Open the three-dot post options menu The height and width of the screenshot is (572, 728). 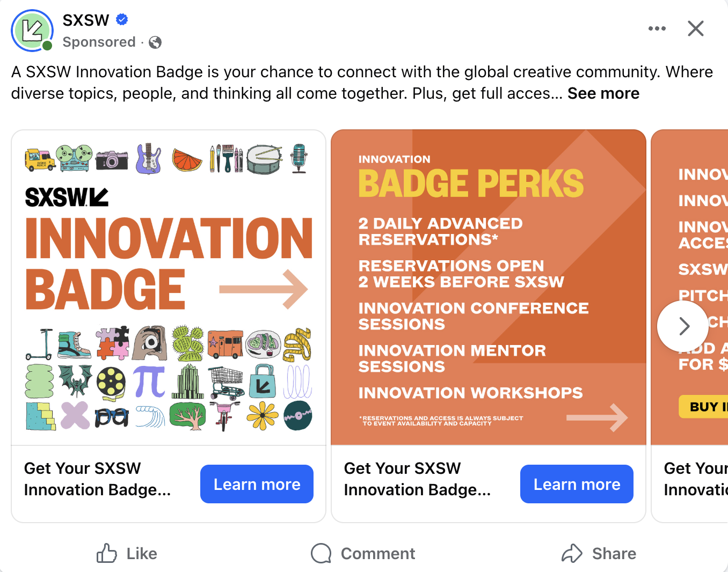657,28
